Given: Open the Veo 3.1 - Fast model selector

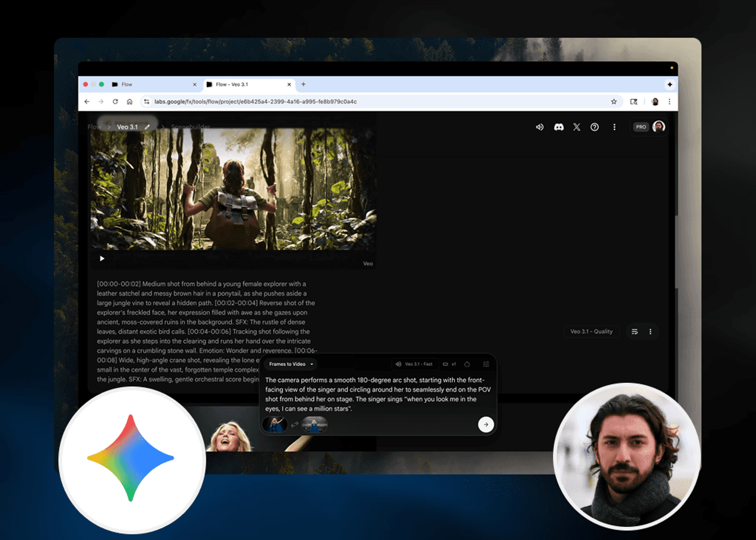Looking at the screenshot, I should [x=415, y=364].
